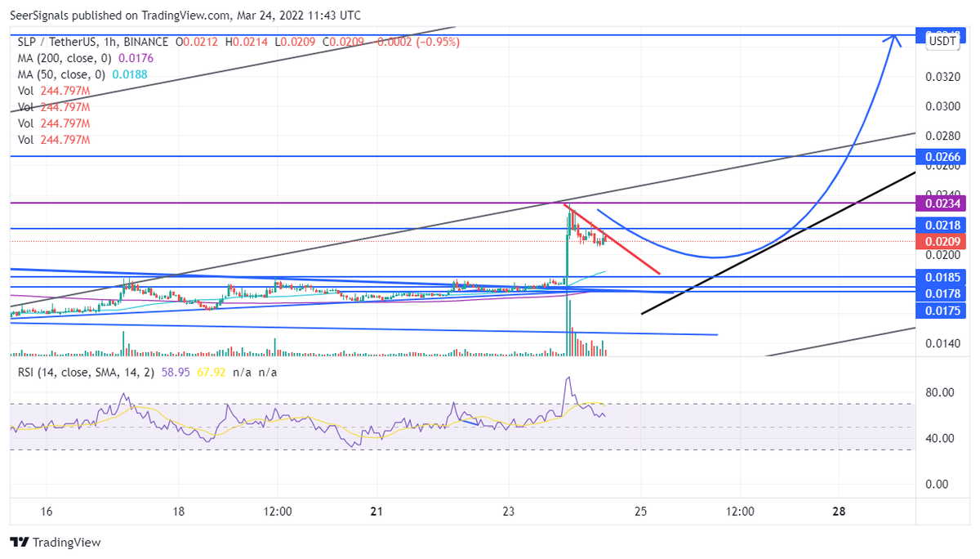Click the 0.0185 price level label
This screenshot has height=559, width=980.
[x=943, y=278]
